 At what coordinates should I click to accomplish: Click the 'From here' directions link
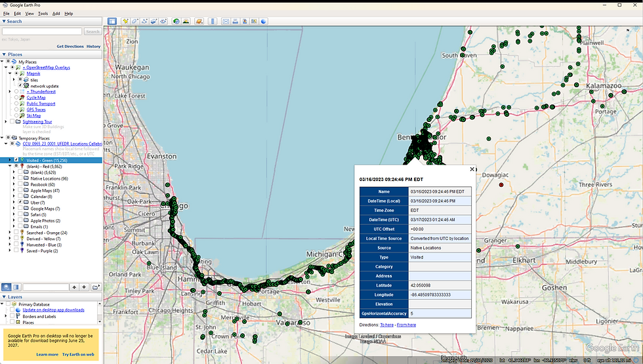point(406,325)
